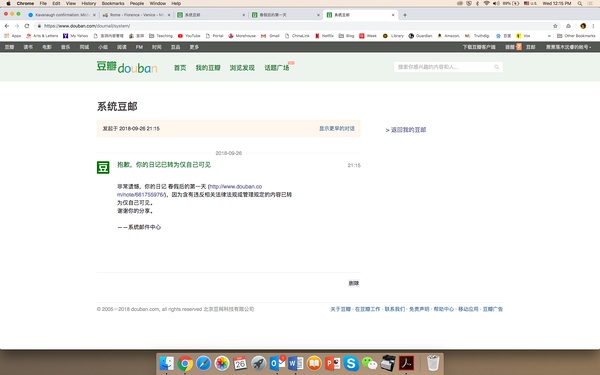The height and width of the screenshot is (375, 600).
Task: Open the People menu
Action: 137,3
